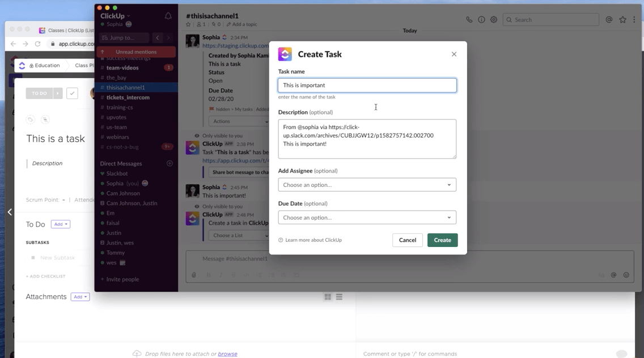
Task: Click Invite people in Slack sidebar
Action: point(122,279)
